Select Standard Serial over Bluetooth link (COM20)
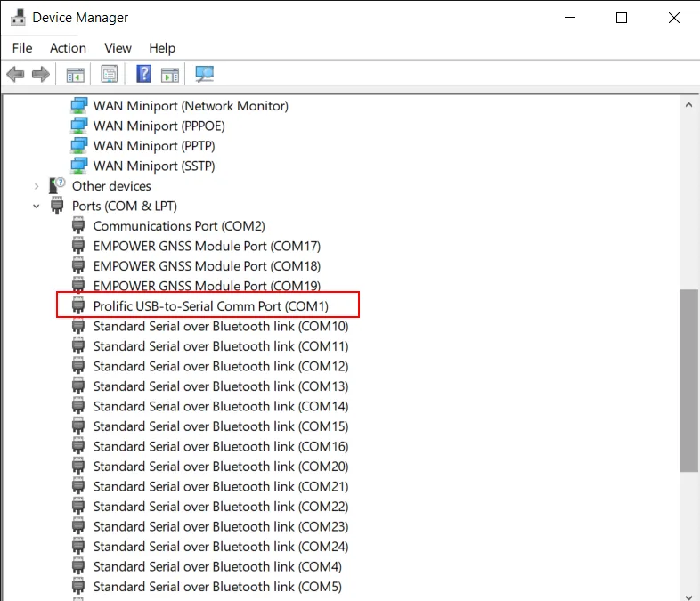The image size is (700, 601). [x=221, y=467]
